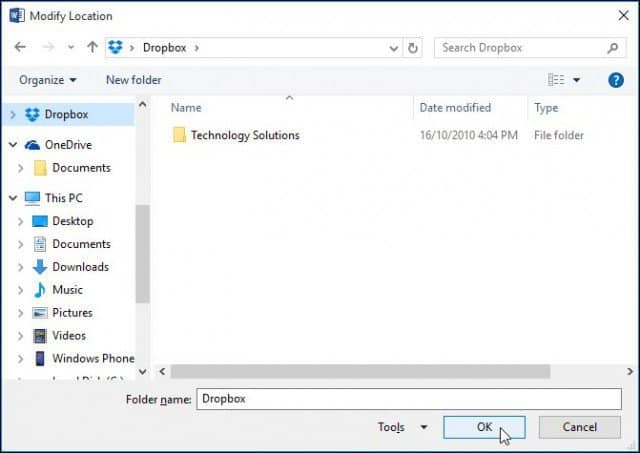Select Documents under OneDrive
Screen dimensions: 640x453
click(x=81, y=168)
